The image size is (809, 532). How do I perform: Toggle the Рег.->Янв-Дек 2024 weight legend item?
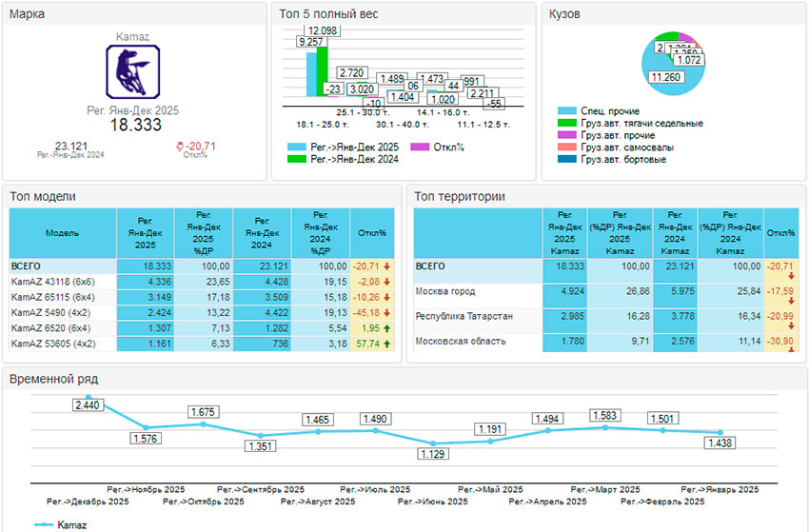[296, 160]
